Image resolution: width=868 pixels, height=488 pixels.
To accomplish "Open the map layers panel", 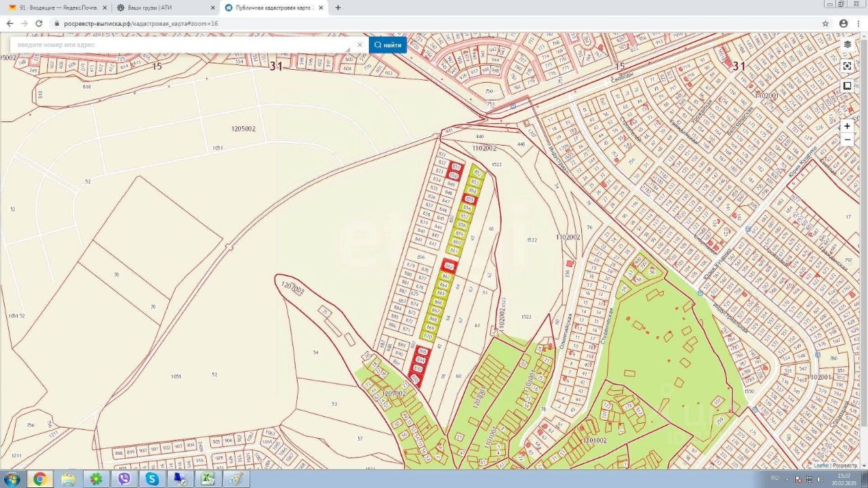I will (x=847, y=45).
